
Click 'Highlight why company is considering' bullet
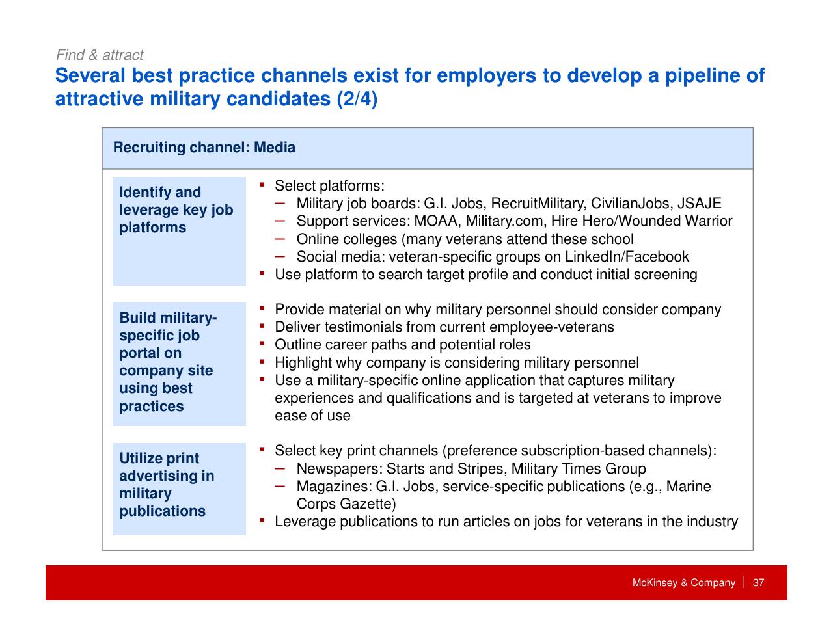pos(457,363)
